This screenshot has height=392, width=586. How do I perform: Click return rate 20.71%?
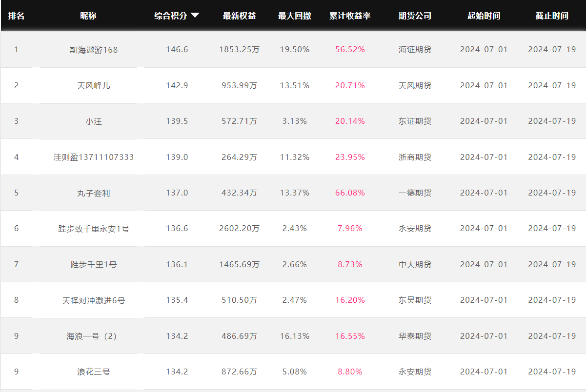coord(350,85)
